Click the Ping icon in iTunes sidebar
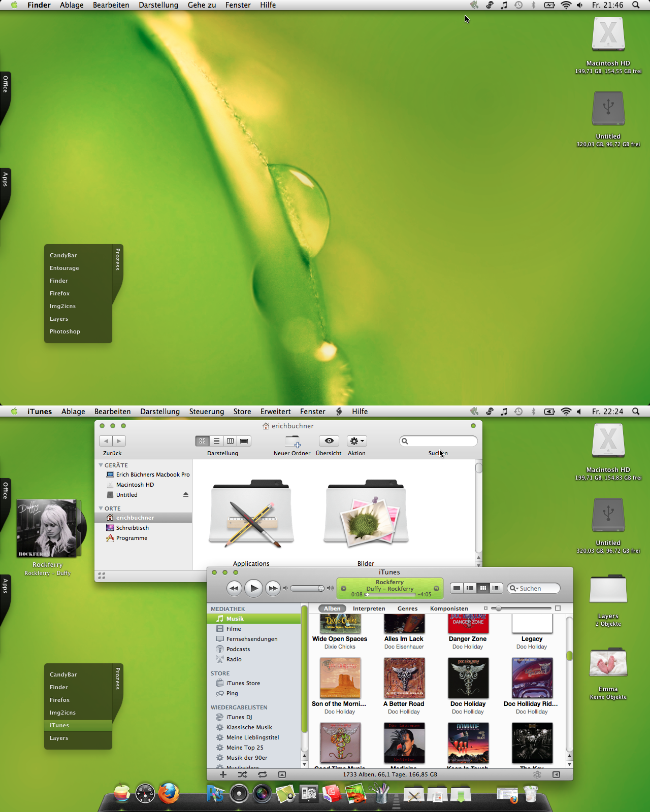 [220, 693]
